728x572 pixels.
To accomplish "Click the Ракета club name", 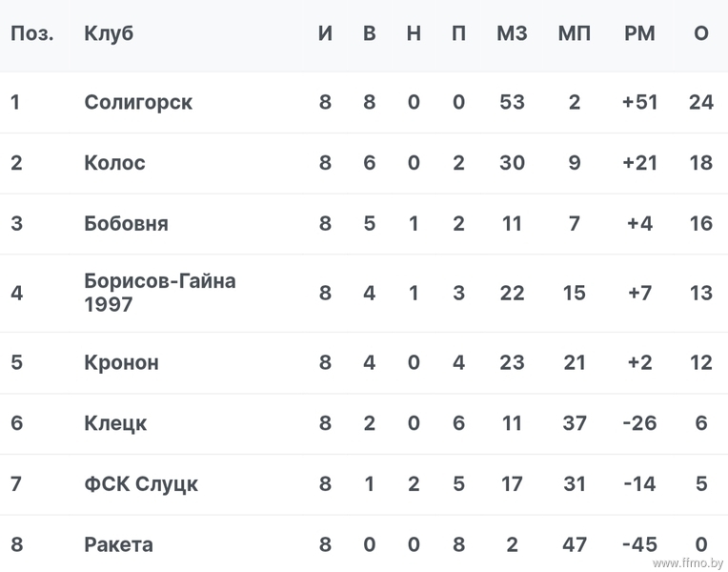I will [x=118, y=544].
